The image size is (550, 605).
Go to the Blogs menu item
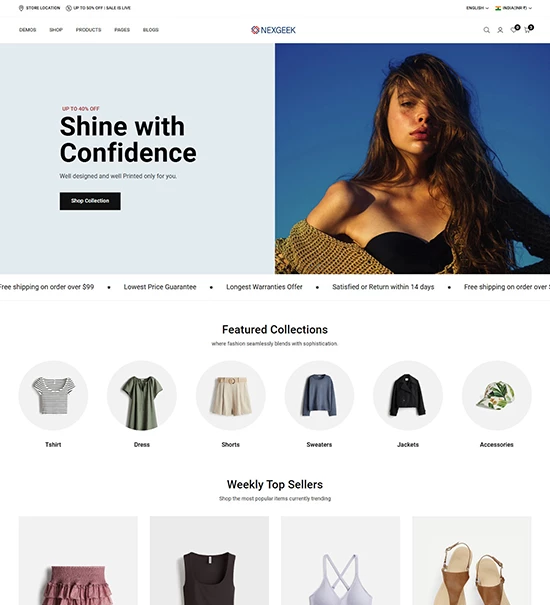click(151, 30)
